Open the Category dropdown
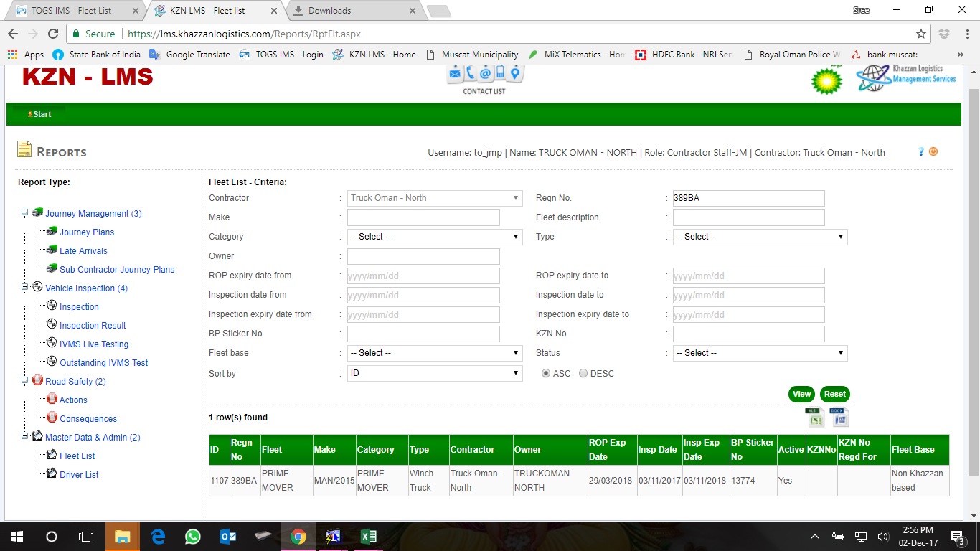This screenshot has height=551, width=980. (435, 237)
